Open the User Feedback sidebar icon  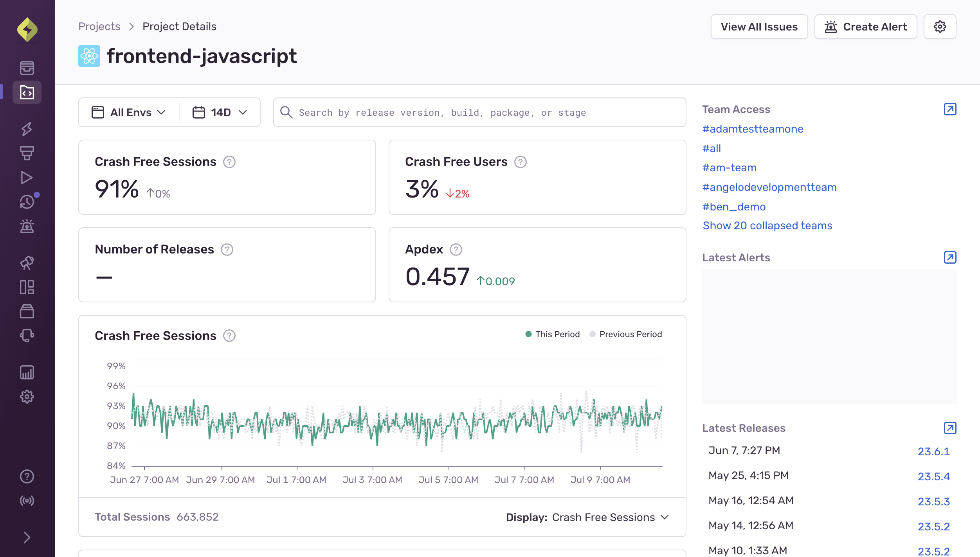[27, 336]
